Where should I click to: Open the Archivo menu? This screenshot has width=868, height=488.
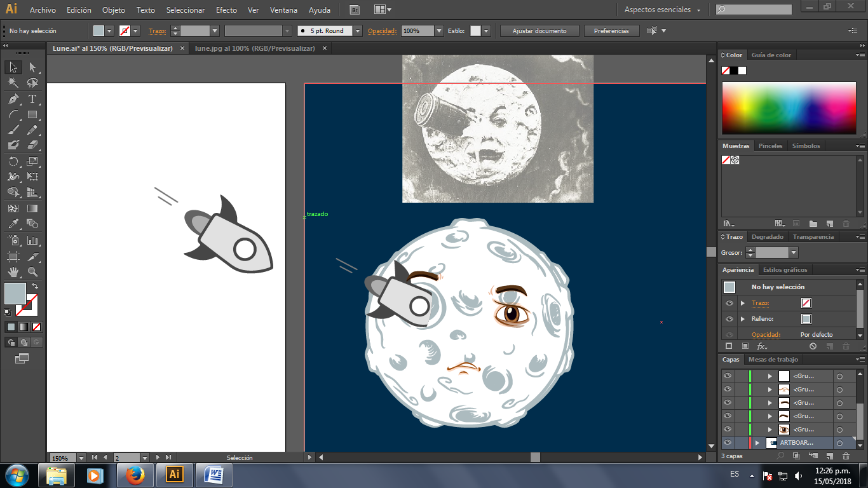pos(43,10)
